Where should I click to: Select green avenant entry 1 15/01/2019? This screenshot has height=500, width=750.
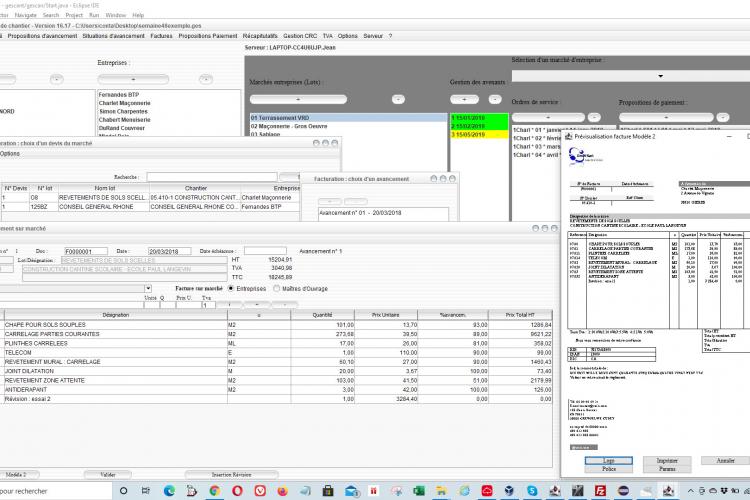click(x=479, y=118)
